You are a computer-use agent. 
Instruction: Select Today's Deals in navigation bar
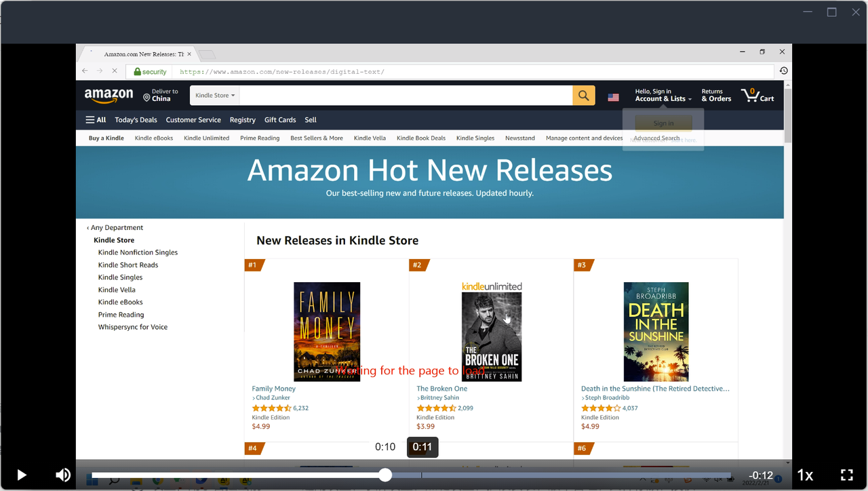point(136,120)
